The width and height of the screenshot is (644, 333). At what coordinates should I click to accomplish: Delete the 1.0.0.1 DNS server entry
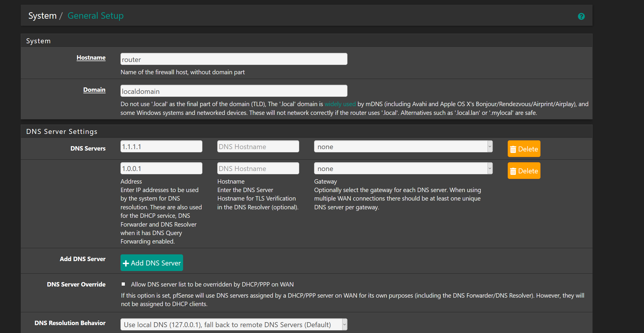(524, 171)
